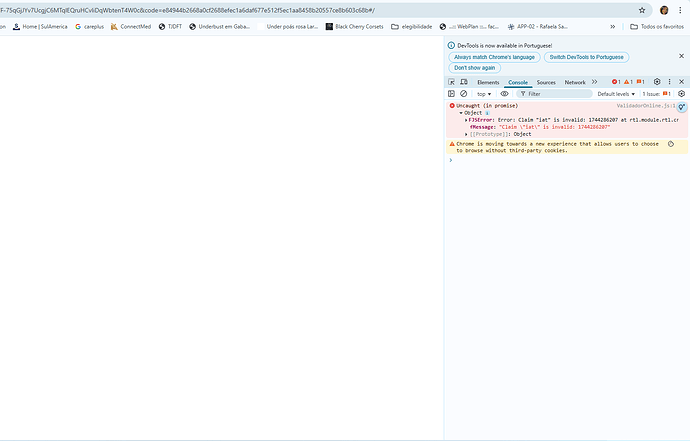The image size is (690, 441).
Task: Toggle the device toolbar
Action: 464,82
